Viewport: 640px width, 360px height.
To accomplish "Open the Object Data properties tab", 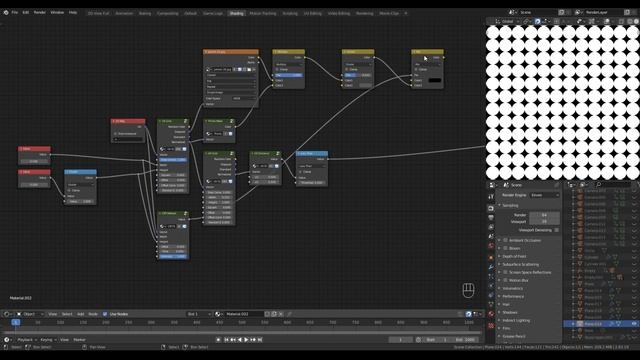I will point(491,304).
